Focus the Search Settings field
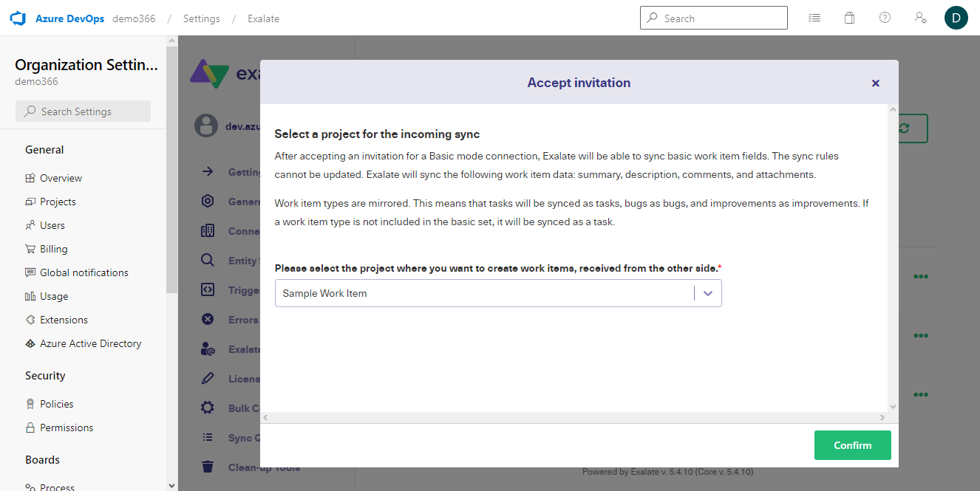The width and height of the screenshot is (980, 491). 83,111
